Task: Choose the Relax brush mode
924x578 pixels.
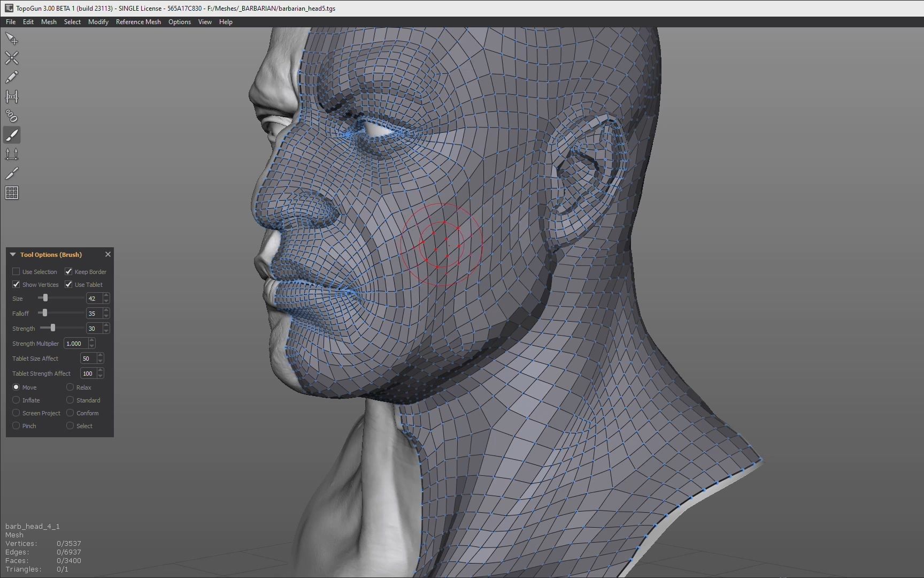Action: click(70, 387)
